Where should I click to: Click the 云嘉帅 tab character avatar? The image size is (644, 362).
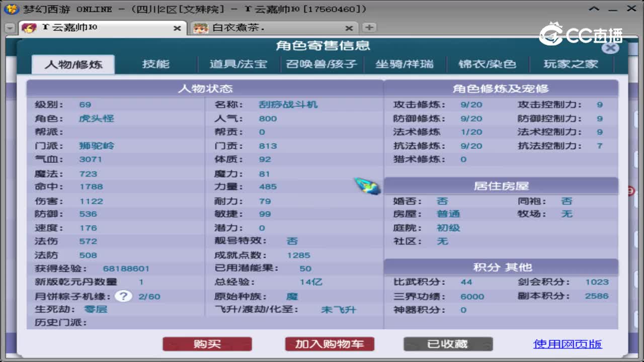pos(29,28)
